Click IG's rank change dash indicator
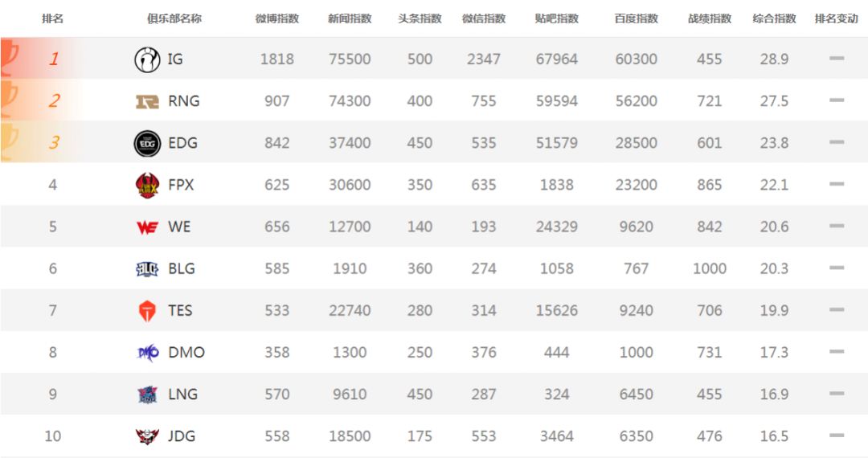The image size is (868, 458). coord(837,59)
